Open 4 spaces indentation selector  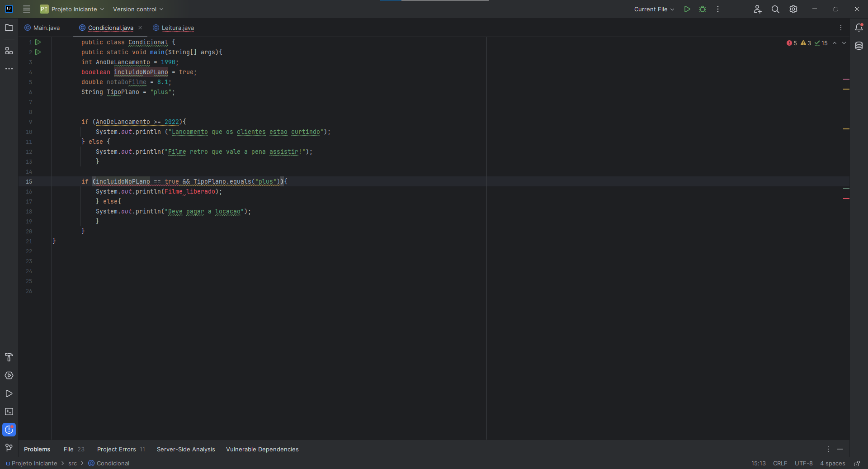[x=832, y=464]
